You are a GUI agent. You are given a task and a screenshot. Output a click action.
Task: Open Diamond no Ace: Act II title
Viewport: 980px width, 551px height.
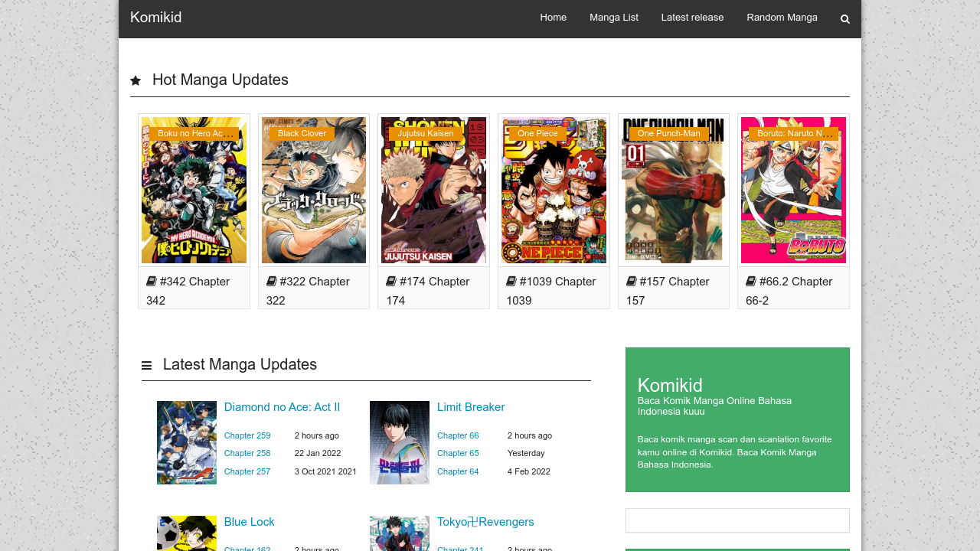point(283,407)
